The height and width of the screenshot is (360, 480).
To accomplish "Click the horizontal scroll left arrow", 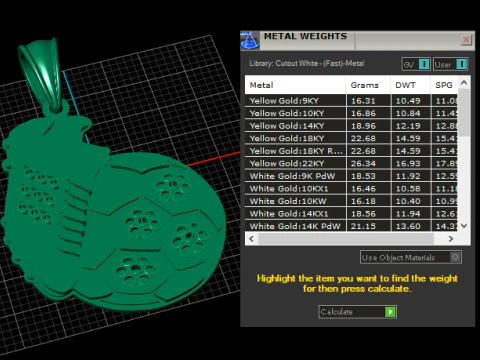I will coord(252,239).
